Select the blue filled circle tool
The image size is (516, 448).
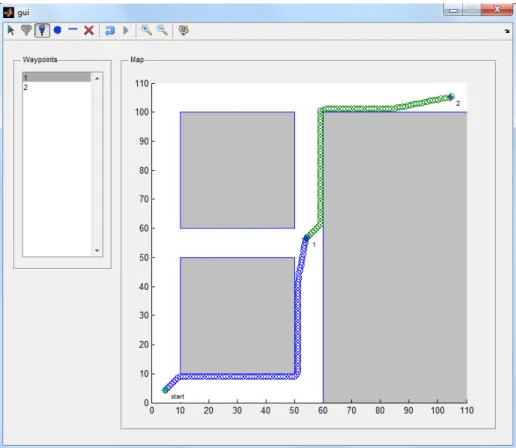pyautogui.click(x=58, y=30)
